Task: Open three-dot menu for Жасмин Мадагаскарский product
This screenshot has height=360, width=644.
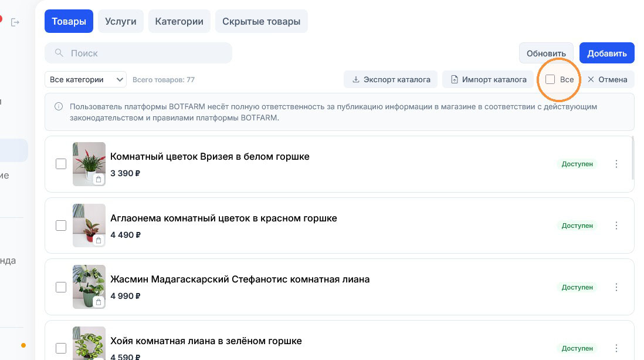Action: [x=616, y=287]
